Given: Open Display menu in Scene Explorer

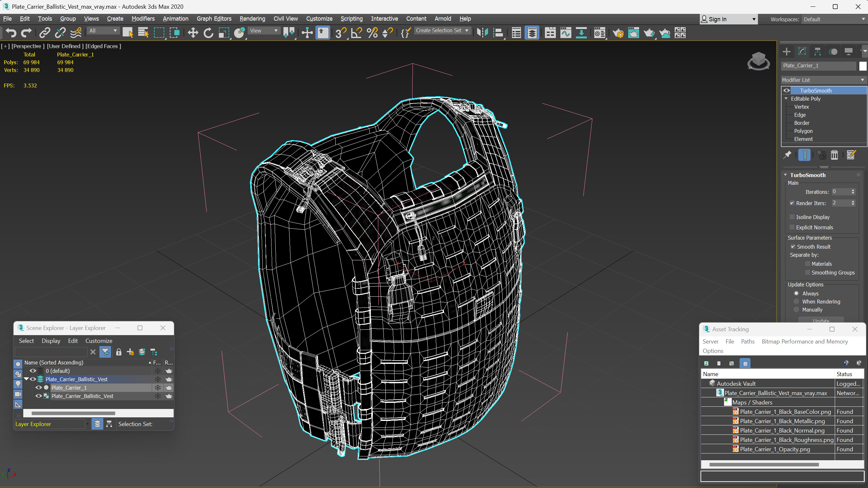Looking at the screenshot, I should 51,341.
